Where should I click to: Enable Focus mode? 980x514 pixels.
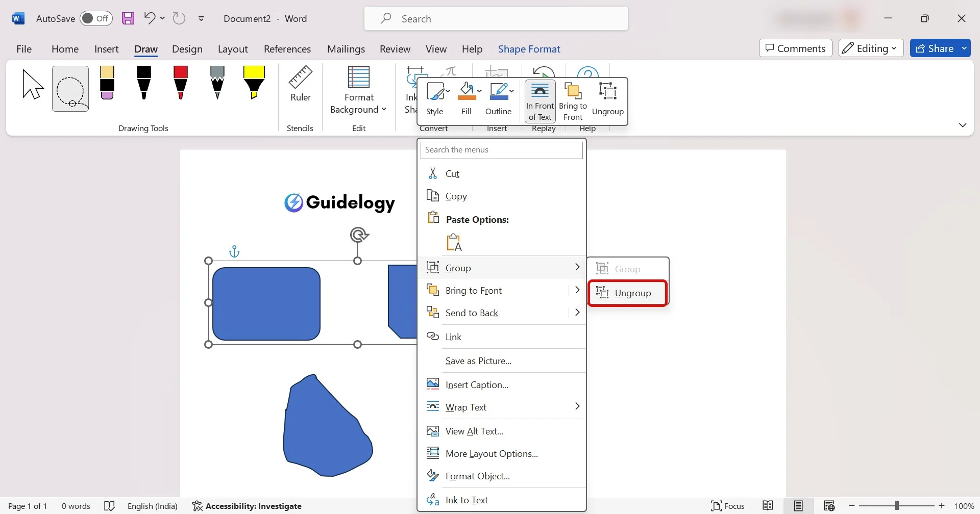pyautogui.click(x=728, y=506)
